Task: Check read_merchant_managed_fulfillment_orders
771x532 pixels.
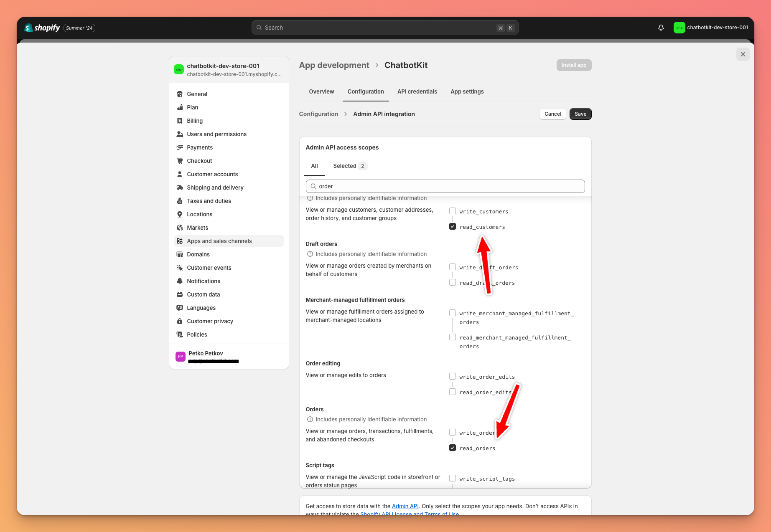Action: [453, 337]
